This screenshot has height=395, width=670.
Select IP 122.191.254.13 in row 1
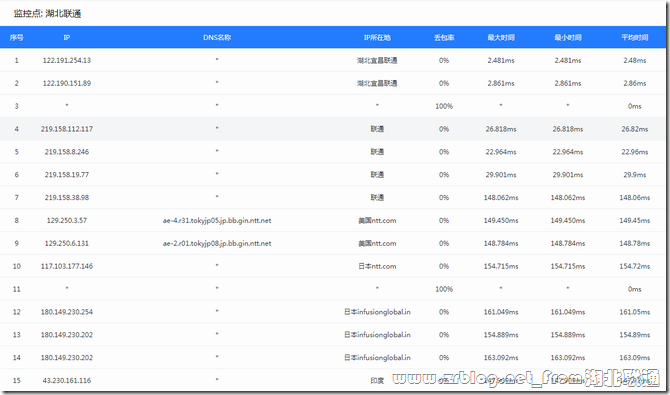click(x=67, y=60)
